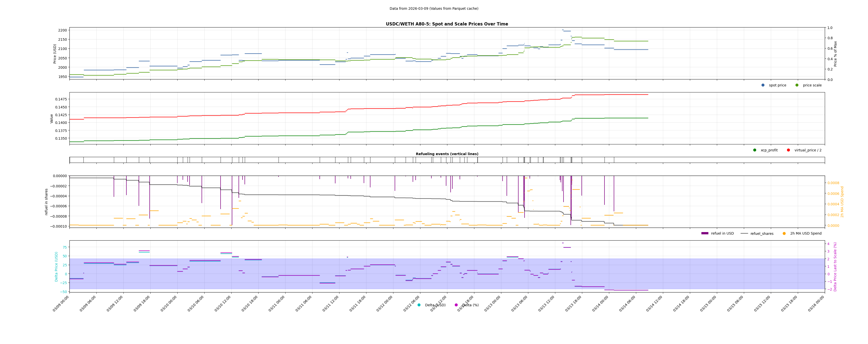
Task: Click the Refueling events (vertical lines) title
Action: (447, 154)
